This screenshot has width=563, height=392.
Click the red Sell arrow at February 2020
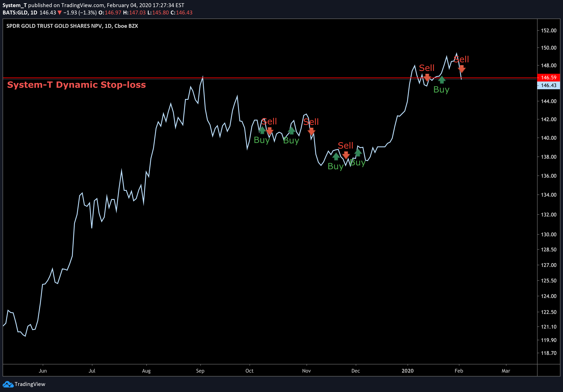462,69
